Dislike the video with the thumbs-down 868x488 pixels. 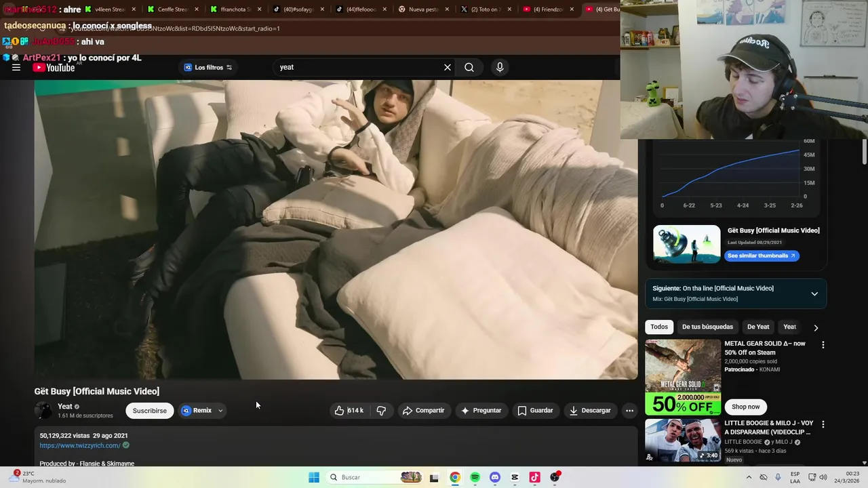coord(381,410)
